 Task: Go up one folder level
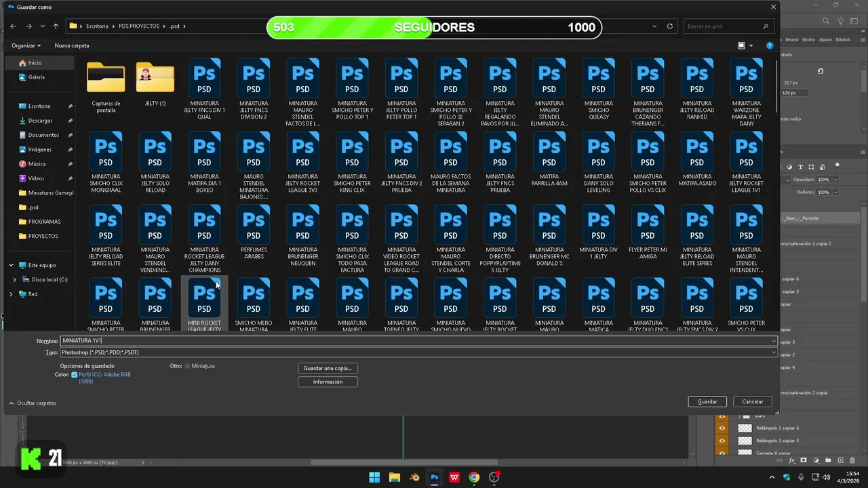(x=56, y=26)
